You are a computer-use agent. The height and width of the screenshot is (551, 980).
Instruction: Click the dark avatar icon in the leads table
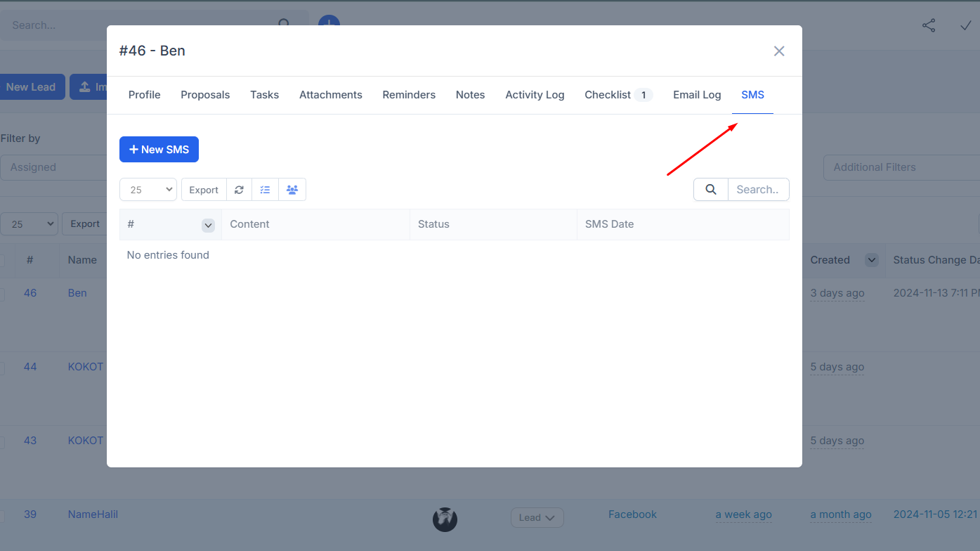click(x=445, y=519)
